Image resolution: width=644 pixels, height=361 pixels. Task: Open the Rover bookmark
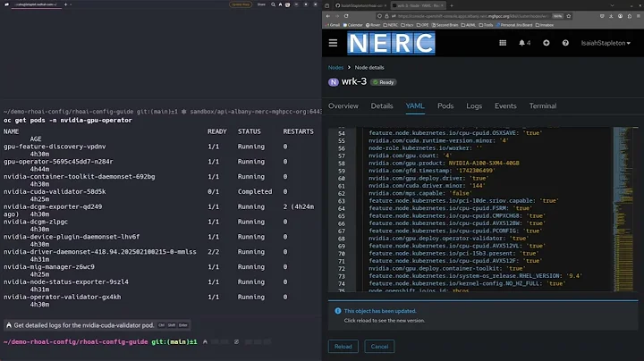373,25
